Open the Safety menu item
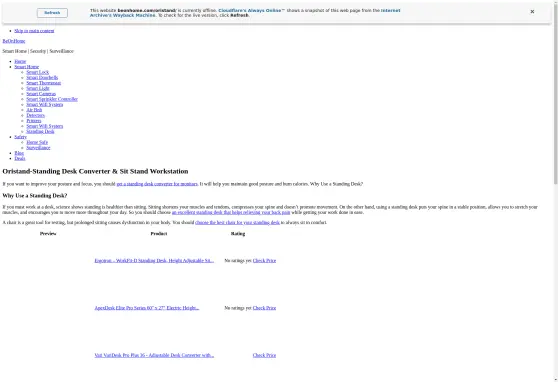The height and width of the screenshot is (382, 558). click(x=21, y=137)
